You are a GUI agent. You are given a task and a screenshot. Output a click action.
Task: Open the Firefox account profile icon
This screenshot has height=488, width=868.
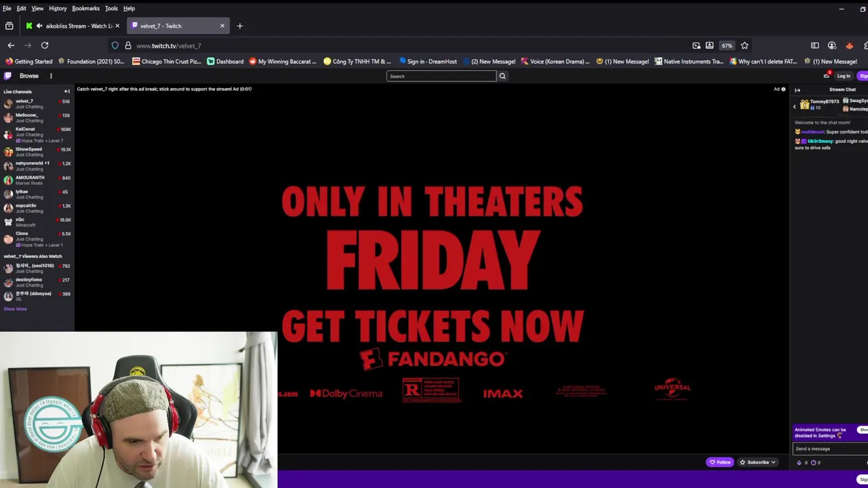click(x=832, y=45)
